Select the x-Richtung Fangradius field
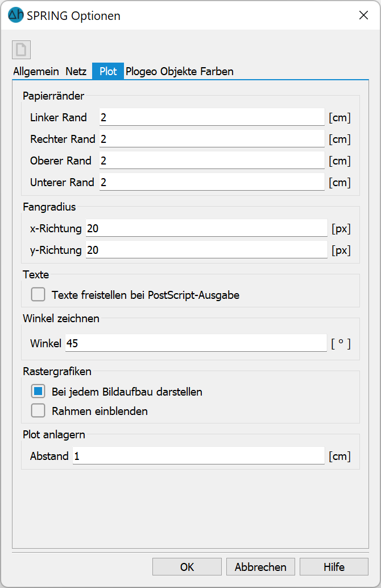The width and height of the screenshot is (381, 588). pyautogui.click(x=206, y=228)
